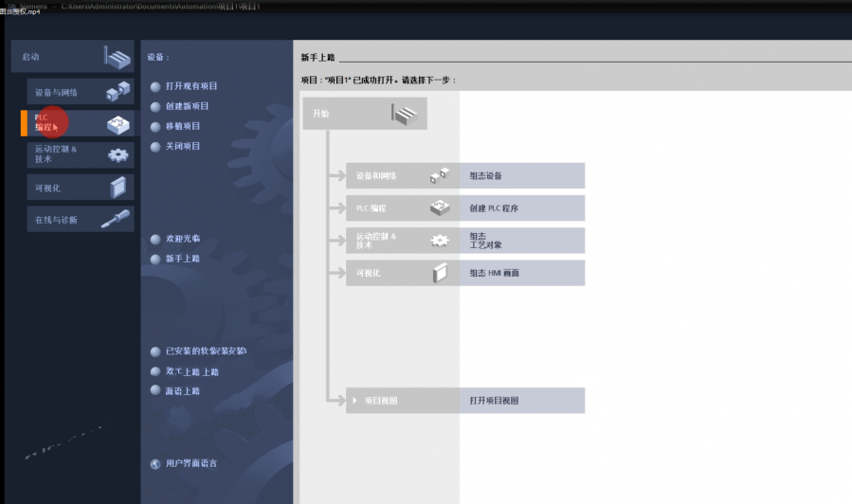Click the bullet next to 移植项目
This screenshot has width=852, height=504.
pyautogui.click(x=155, y=127)
